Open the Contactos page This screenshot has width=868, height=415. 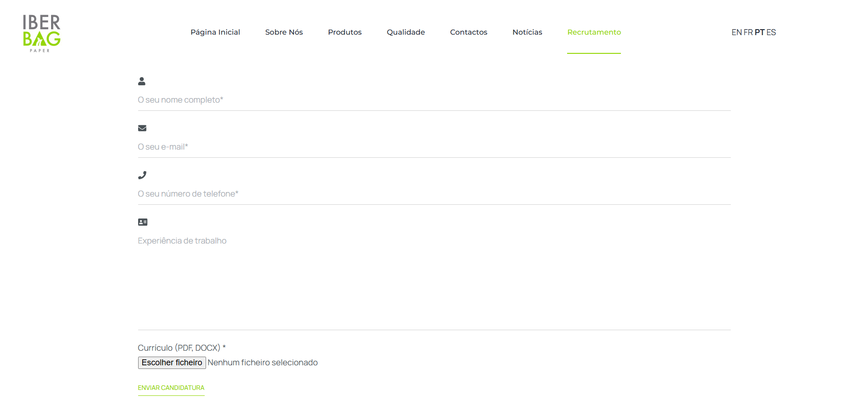(x=469, y=32)
